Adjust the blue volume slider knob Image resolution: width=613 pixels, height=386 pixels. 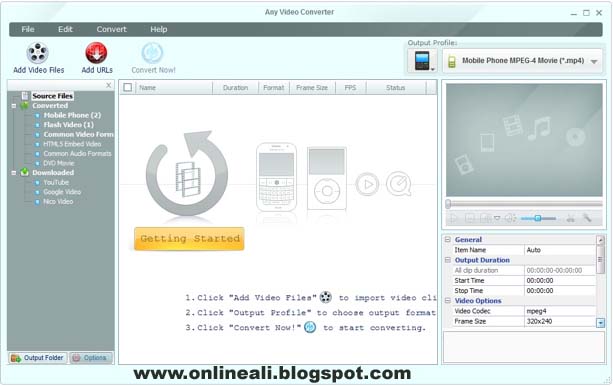click(x=538, y=218)
